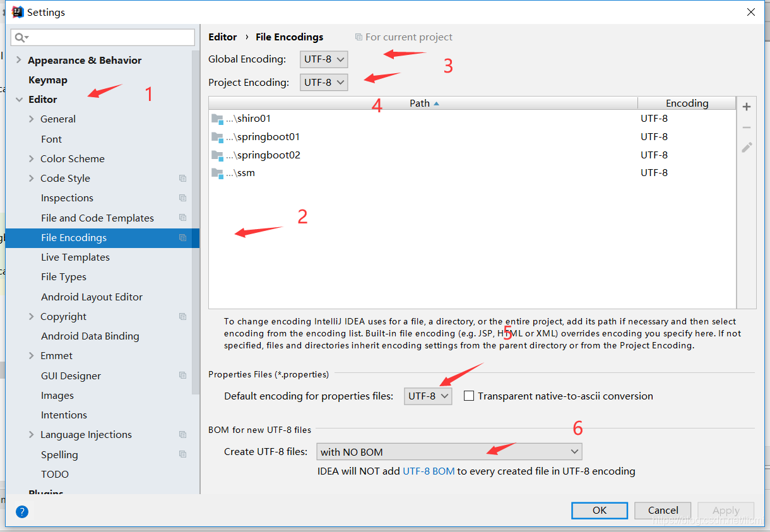Screen dimensions: 770x532
Task: Click project-level icon beside GUI Designer
Action: (x=182, y=375)
